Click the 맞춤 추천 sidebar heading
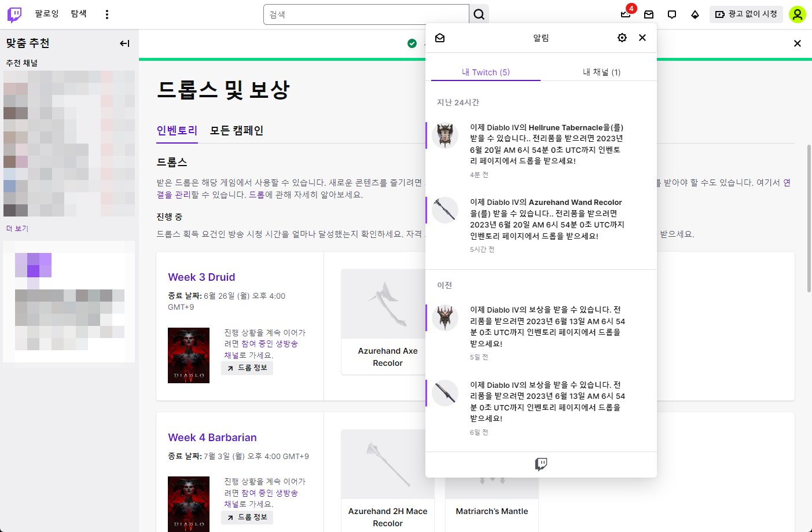The height and width of the screenshot is (532, 812). pos(28,43)
